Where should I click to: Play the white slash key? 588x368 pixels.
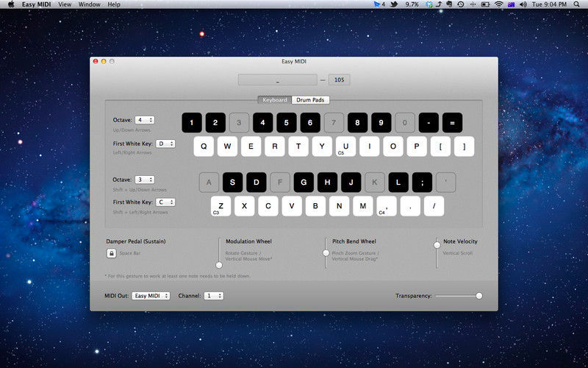(x=434, y=206)
